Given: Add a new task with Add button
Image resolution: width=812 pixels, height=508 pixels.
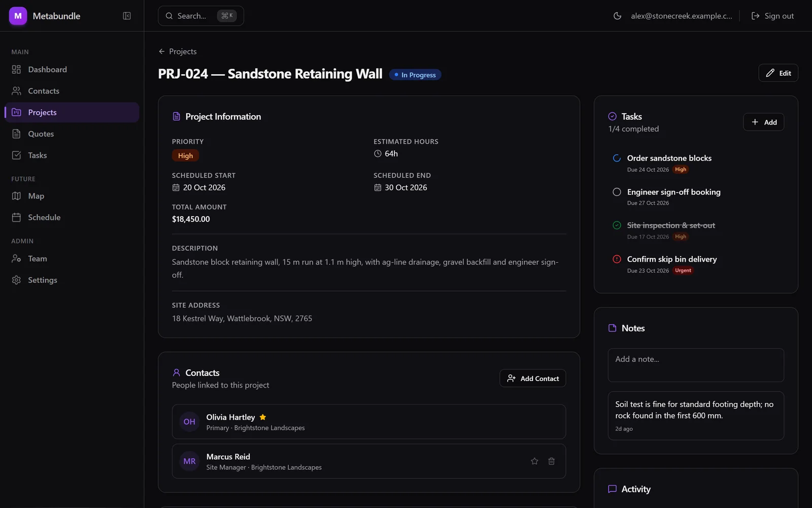Looking at the screenshot, I should click(763, 122).
